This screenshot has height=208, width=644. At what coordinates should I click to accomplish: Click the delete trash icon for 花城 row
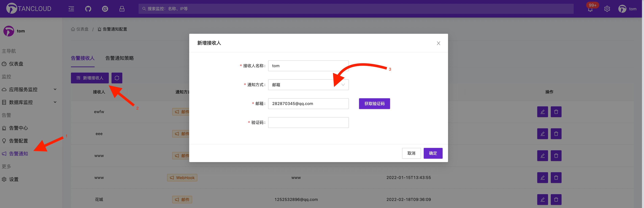click(556, 200)
